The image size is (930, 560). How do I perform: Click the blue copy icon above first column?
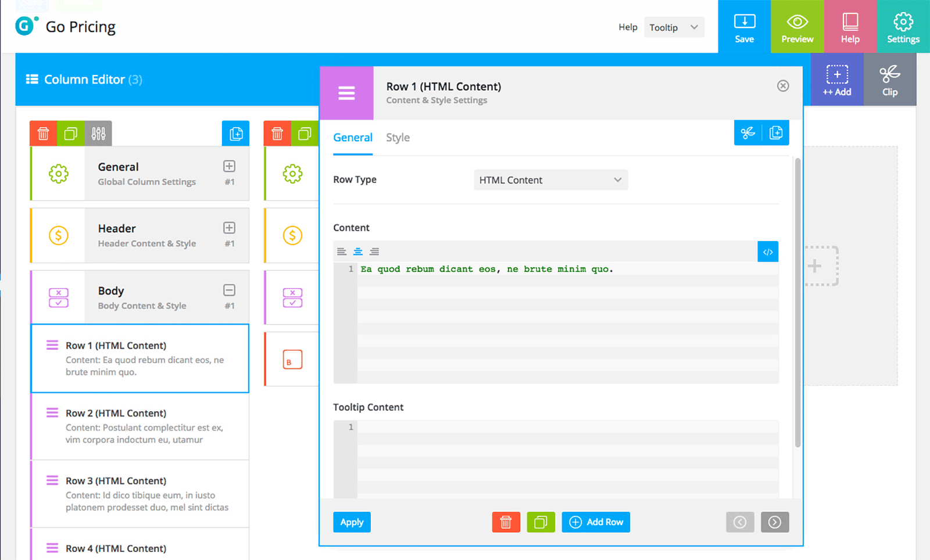coord(236,134)
